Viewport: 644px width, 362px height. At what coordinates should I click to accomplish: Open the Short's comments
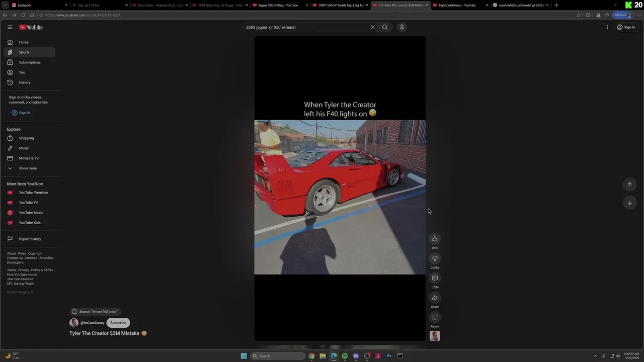pyautogui.click(x=435, y=278)
